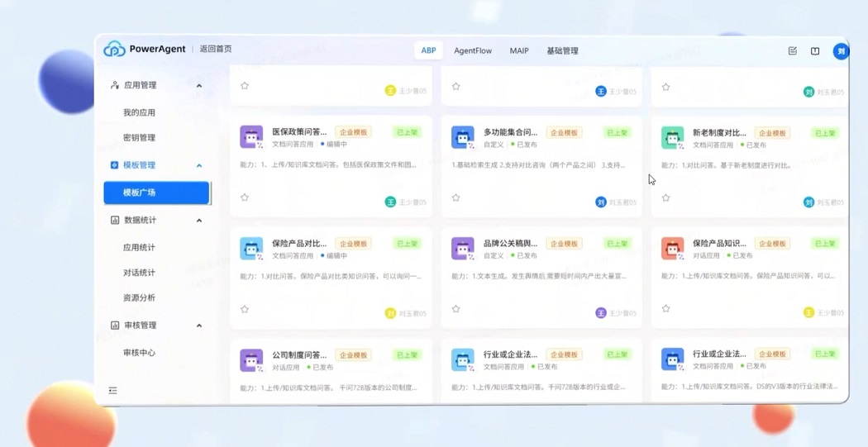Collapse the sidebar with the bottom menu icon
868x447 pixels.
(x=113, y=391)
